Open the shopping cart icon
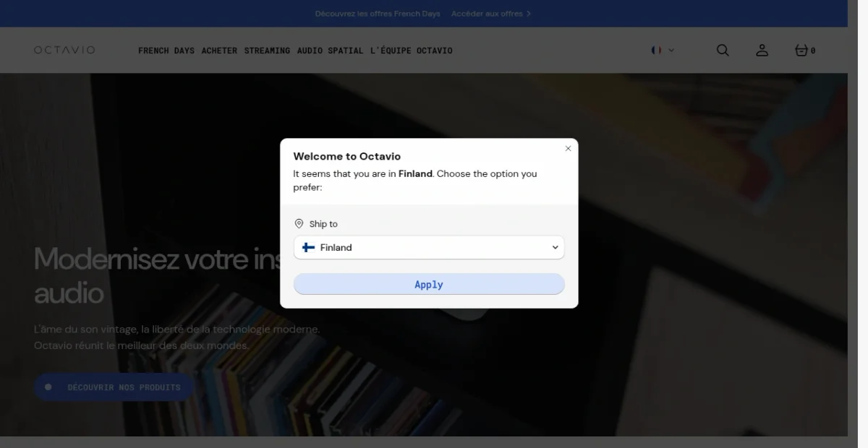868x448 pixels. tap(804, 51)
